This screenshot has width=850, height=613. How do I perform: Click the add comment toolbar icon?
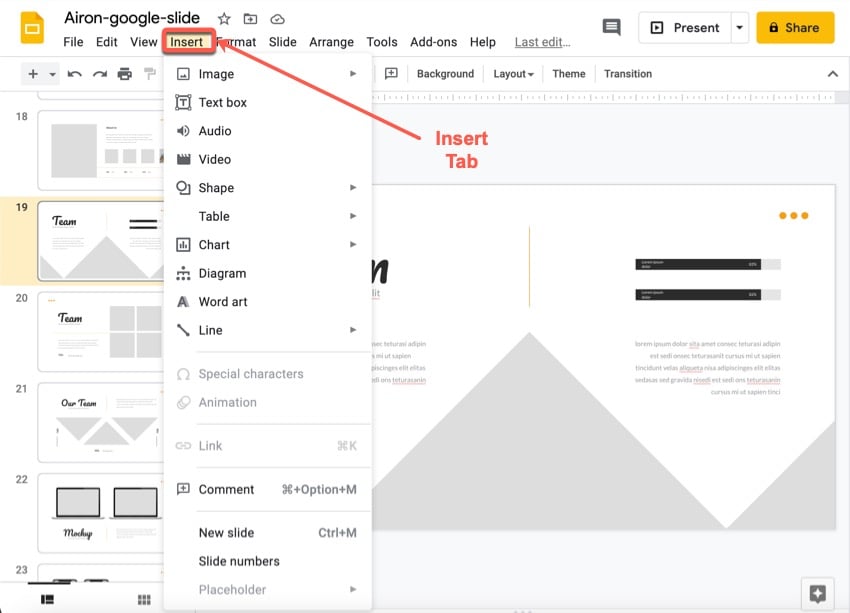coord(391,74)
